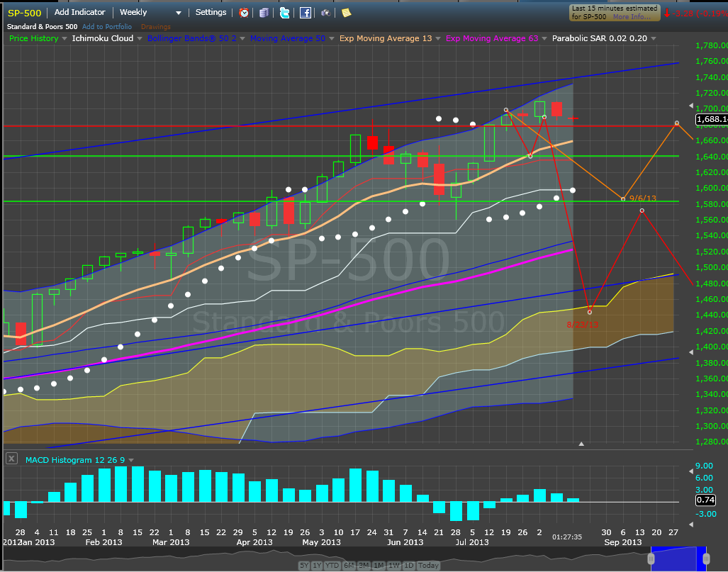Open the price alert alarm clock icon

pyautogui.click(x=244, y=13)
